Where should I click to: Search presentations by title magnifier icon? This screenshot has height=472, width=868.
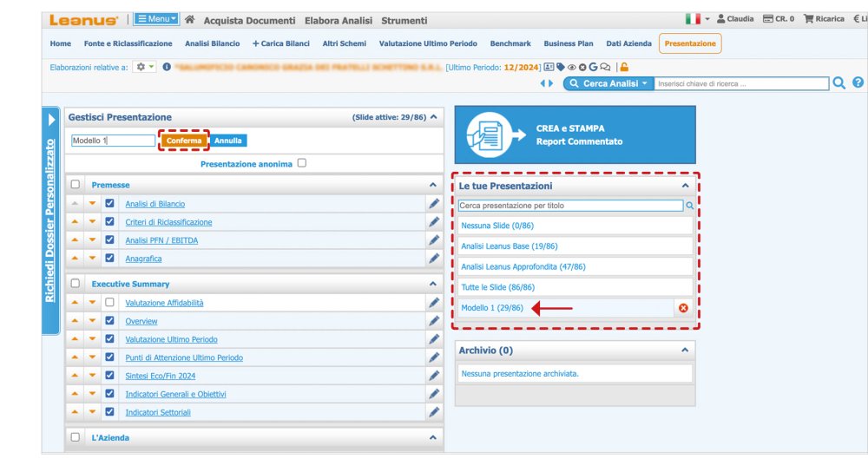690,206
